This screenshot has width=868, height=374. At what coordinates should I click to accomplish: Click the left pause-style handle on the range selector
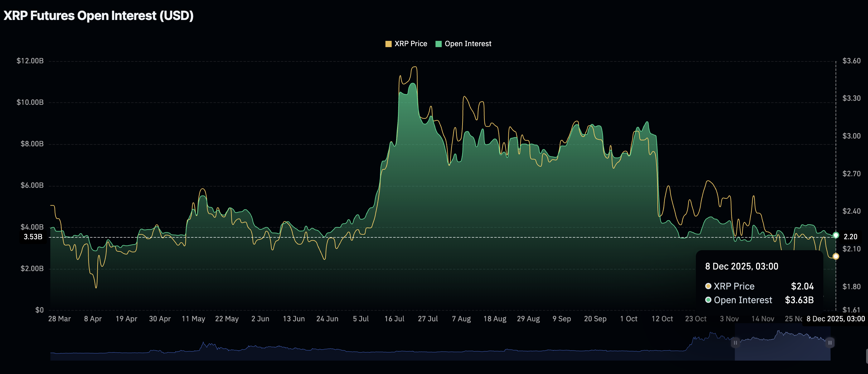click(x=735, y=343)
